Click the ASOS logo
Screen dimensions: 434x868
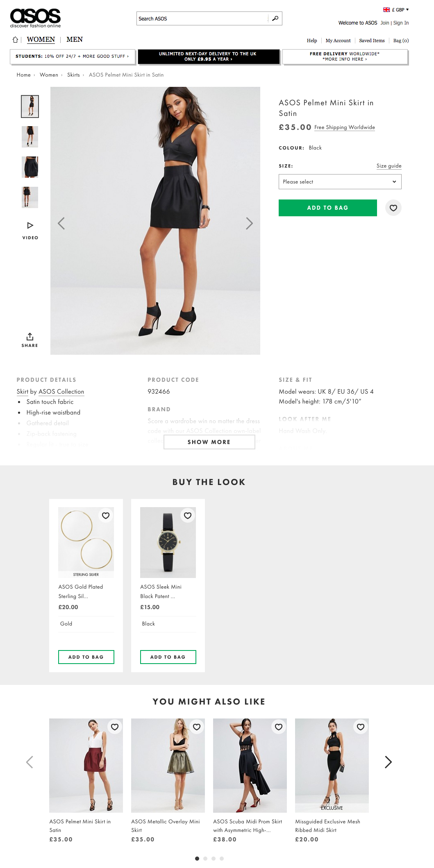pos(35,18)
